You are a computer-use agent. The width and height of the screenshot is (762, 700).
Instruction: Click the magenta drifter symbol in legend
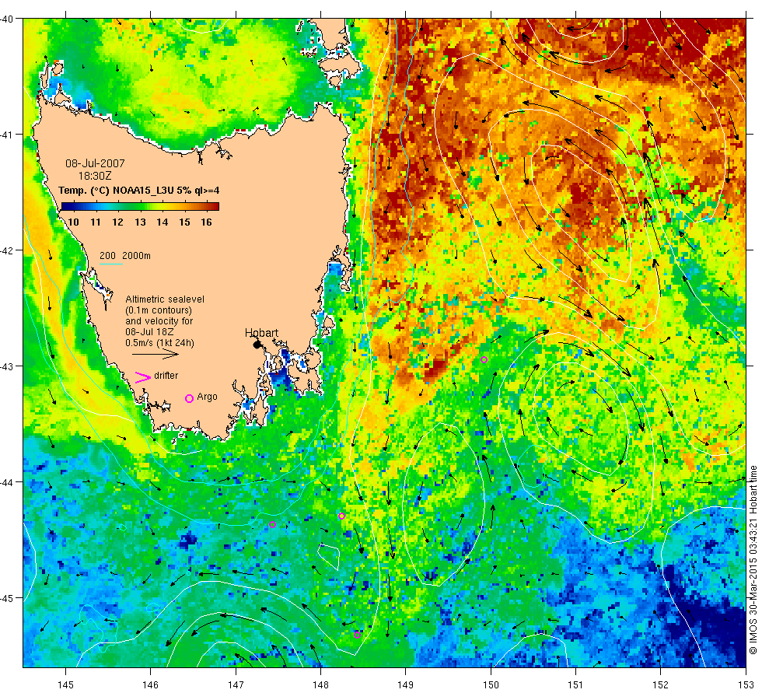tap(143, 377)
